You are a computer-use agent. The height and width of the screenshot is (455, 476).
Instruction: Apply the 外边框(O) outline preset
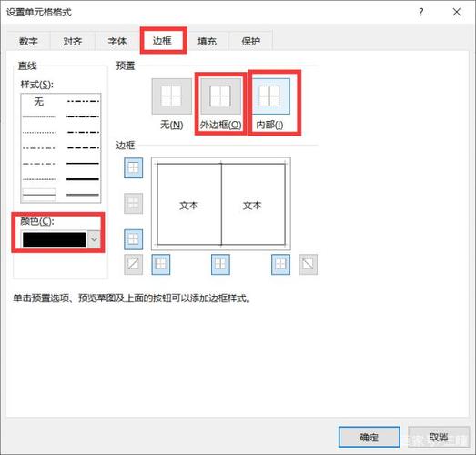pos(220,96)
